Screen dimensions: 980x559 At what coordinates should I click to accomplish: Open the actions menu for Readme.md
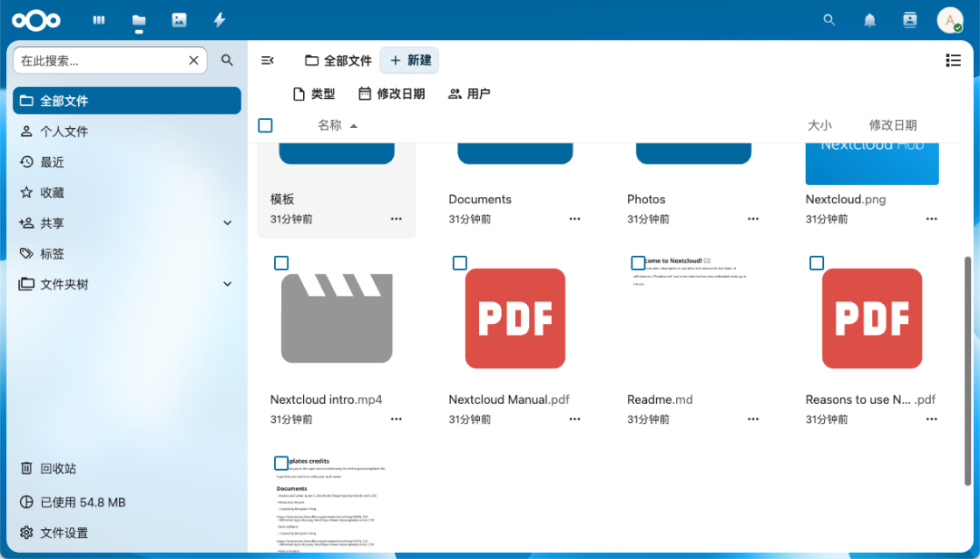pos(752,419)
